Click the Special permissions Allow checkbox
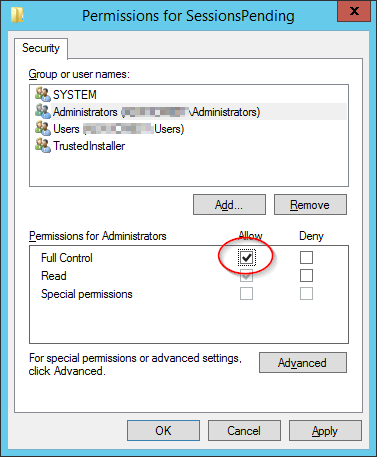This screenshot has height=457, width=377. 246,294
